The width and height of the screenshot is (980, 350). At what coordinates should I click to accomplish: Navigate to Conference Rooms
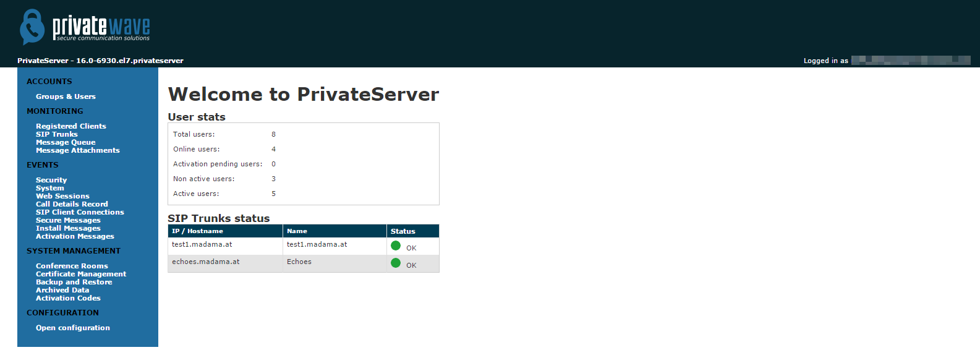tap(72, 266)
